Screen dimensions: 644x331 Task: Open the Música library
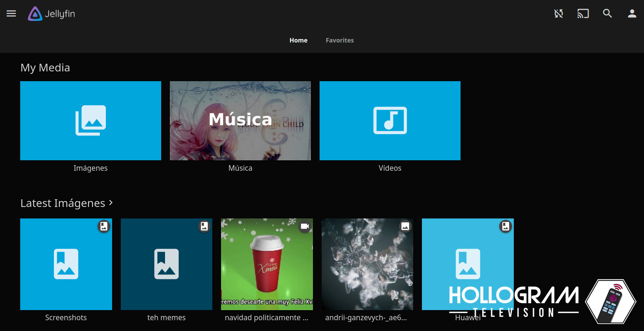point(240,121)
